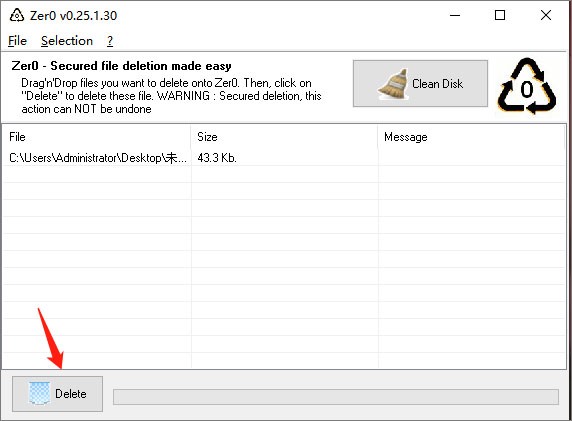The image size is (572, 421).
Task: Click the shredder icon on Delete button
Action: coord(39,394)
